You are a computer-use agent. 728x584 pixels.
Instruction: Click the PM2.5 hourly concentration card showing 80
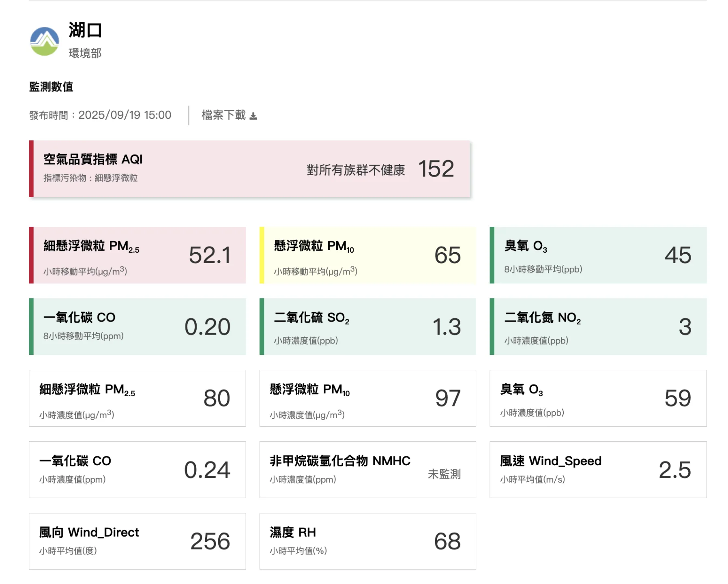pyautogui.click(x=137, y=398)
